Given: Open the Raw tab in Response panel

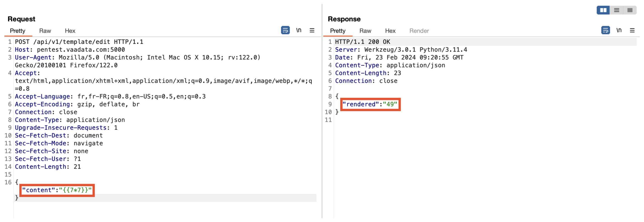Looking at the screenshot, I should tap(365, 31).
